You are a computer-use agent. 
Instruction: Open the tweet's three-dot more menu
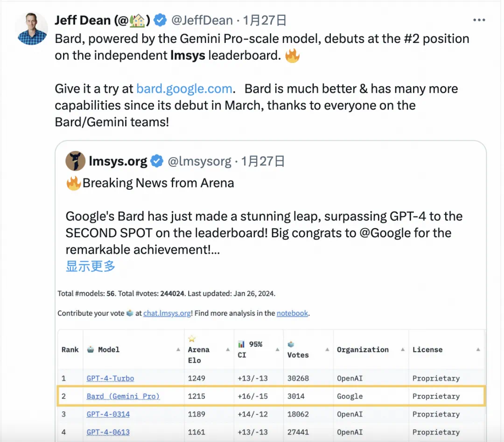[x=479, y=21]
